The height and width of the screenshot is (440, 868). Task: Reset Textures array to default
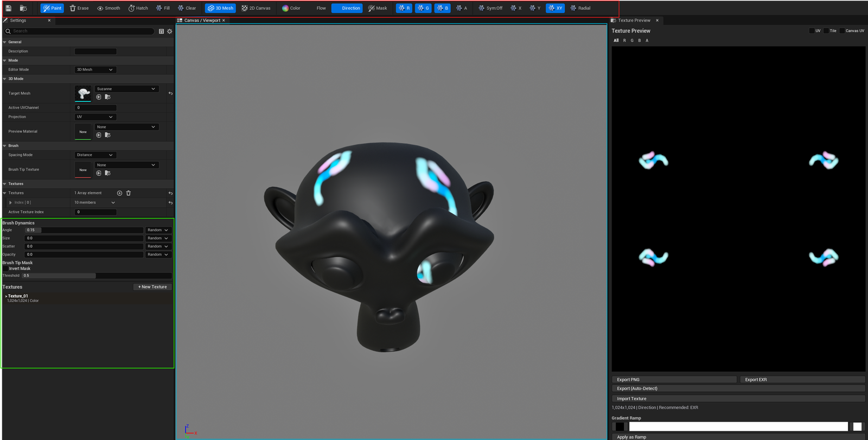170,193
